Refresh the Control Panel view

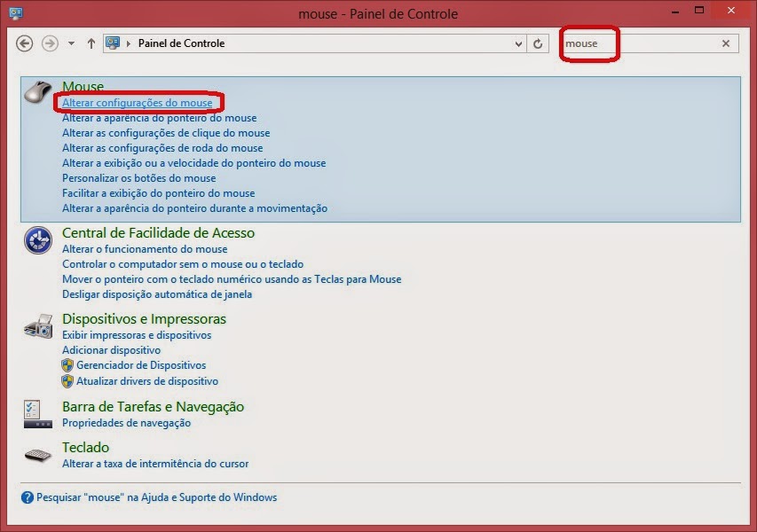coord(537,44)
